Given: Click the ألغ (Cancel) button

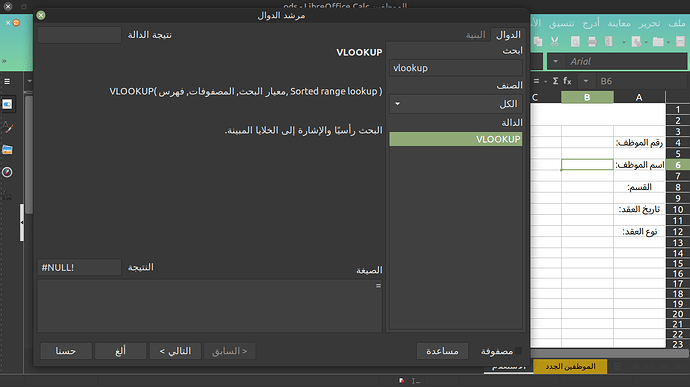Looking at the screenshot, I should point(121,351).
